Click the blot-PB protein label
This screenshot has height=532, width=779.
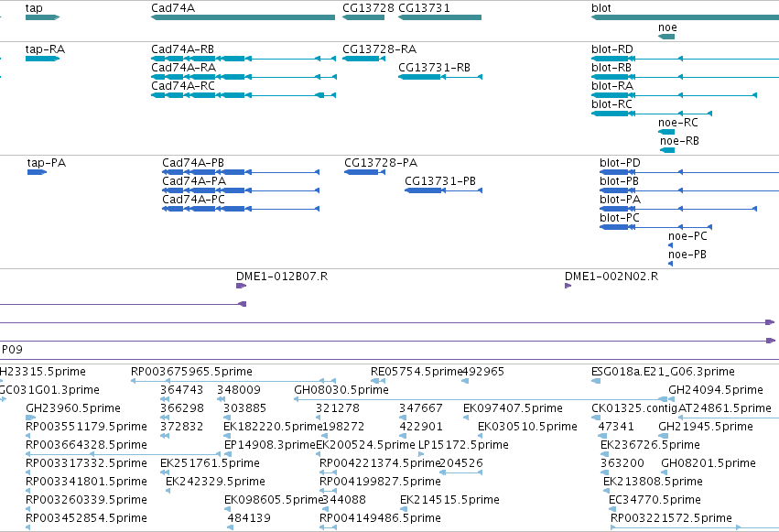[619, 181]
